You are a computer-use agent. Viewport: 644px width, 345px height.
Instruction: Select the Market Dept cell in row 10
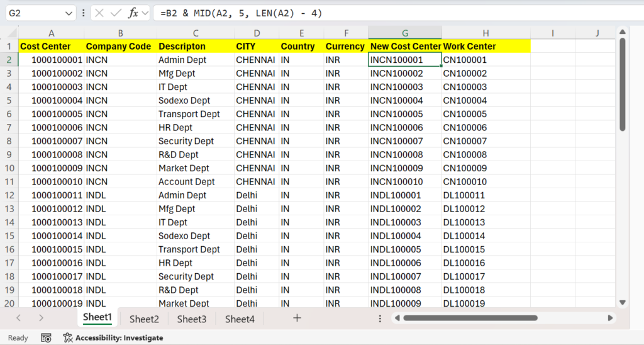[x=196, y=168]
